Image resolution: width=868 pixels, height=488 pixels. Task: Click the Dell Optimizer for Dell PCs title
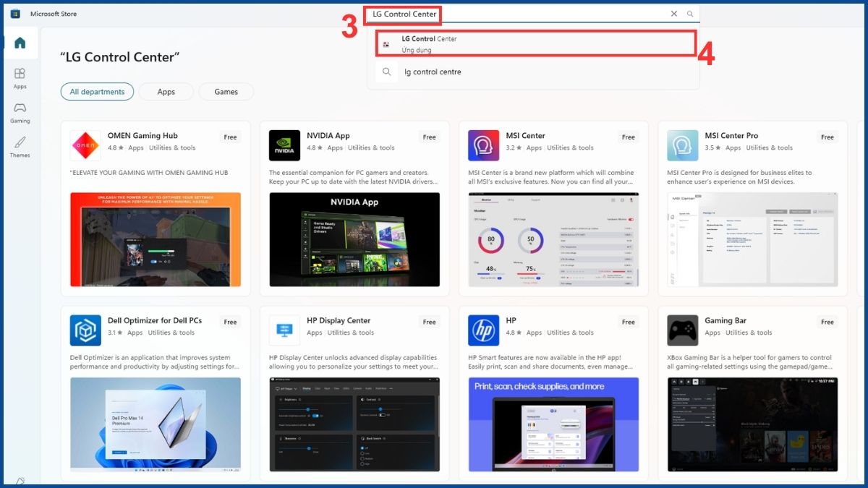pos(155,320)
